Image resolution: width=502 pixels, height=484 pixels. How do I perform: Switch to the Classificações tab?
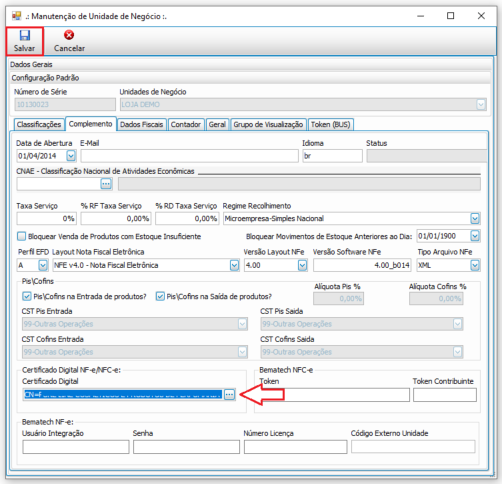pos(39,125)
